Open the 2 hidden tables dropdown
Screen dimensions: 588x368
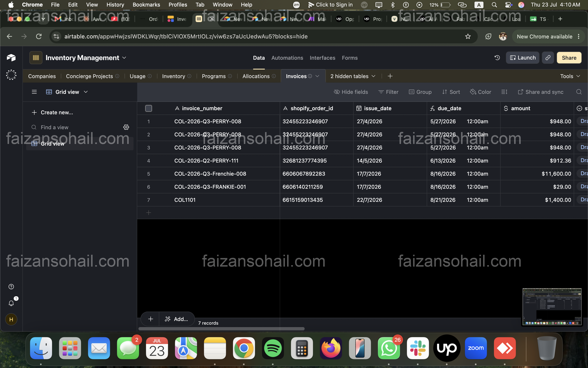(x=353, y=76)
